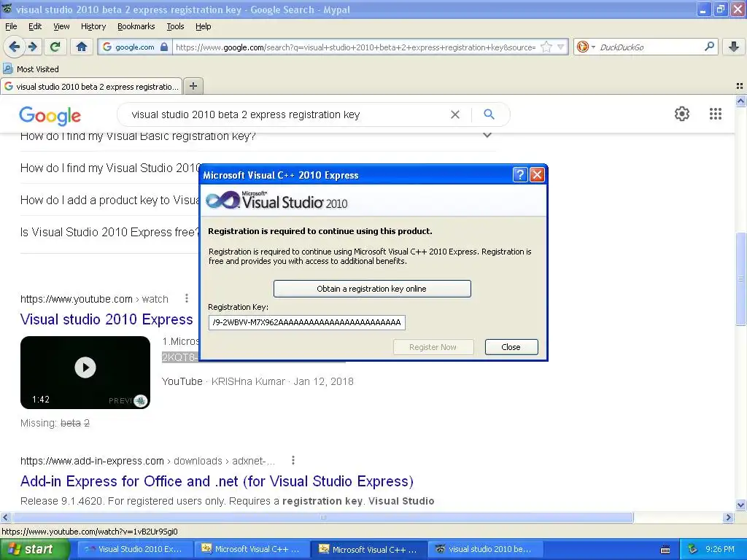Image resolution: width=747 pixels, height=560 pixels.
Task: Expand 'Is Visual Studio 2010 Express free?' question
Action: pos(109,232)
